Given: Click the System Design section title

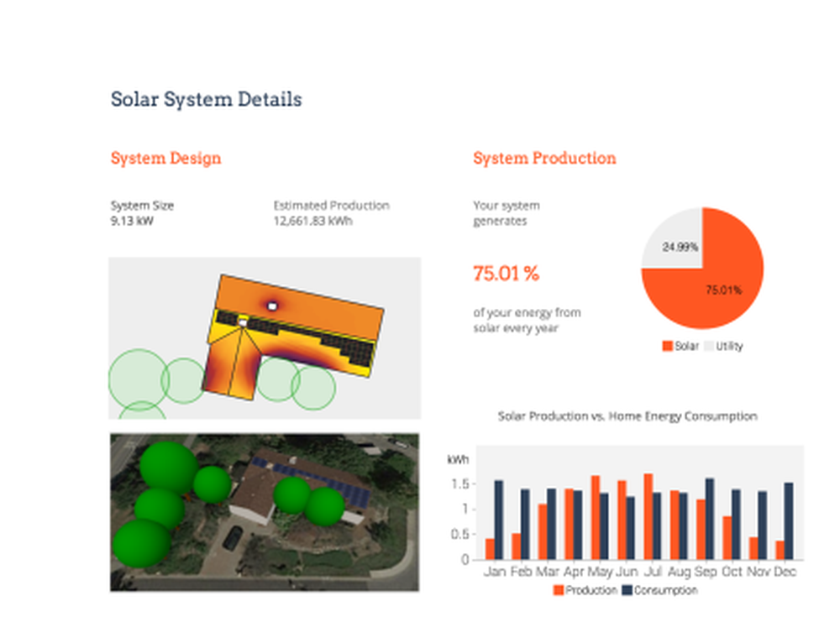Looking at the screenshot, I should tap(166, 158).
